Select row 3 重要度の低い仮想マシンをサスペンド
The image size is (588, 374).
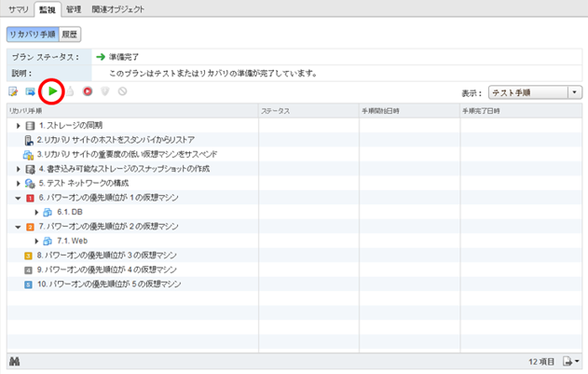(x=294, y=154)
